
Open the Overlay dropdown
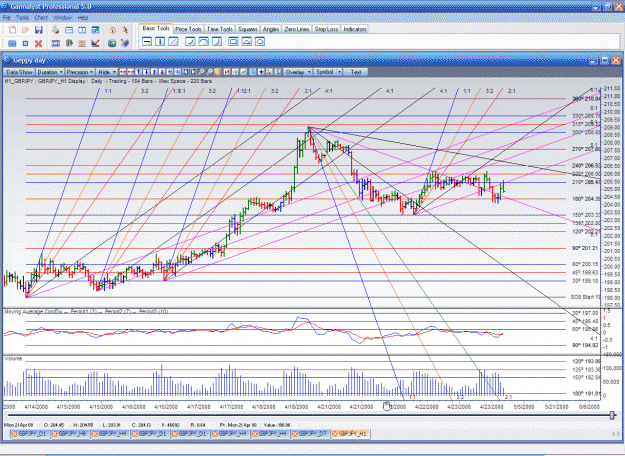pos(298,72)
